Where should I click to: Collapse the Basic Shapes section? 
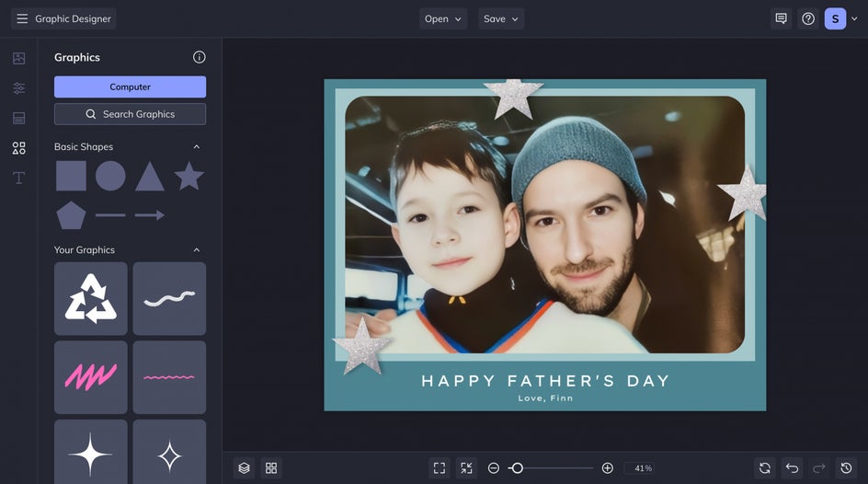(197, 146)
